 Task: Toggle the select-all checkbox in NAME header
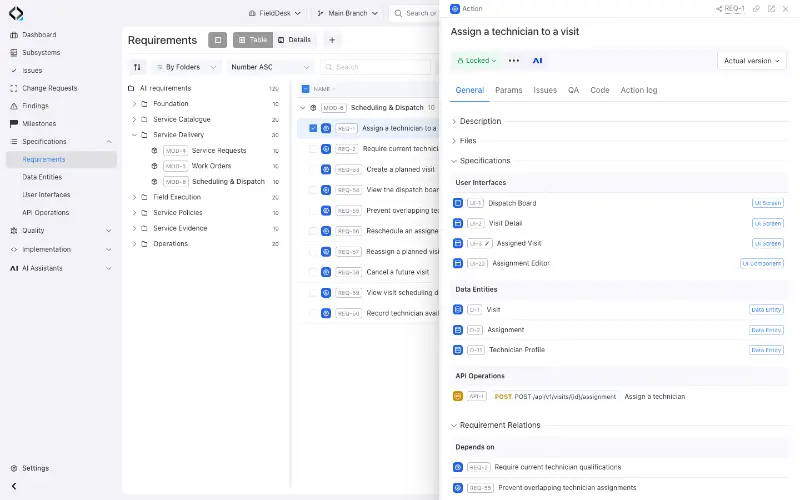click(x=305, y=89)
